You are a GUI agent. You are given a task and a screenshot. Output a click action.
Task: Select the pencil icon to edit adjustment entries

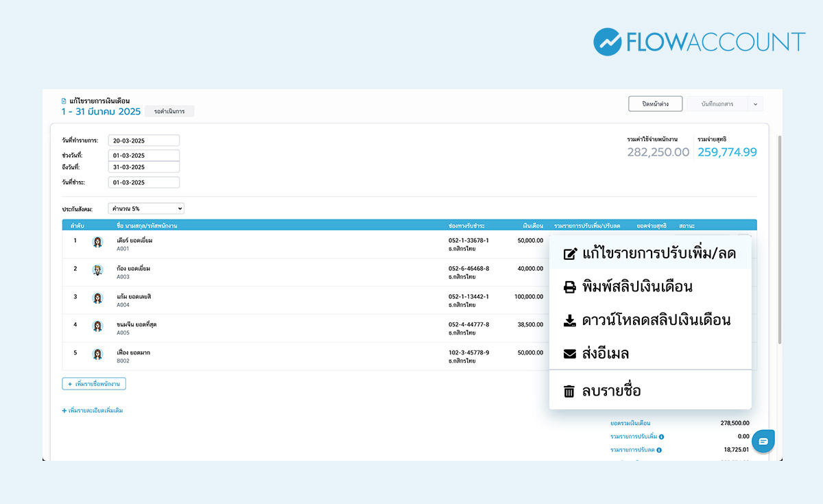coord(570,253)
